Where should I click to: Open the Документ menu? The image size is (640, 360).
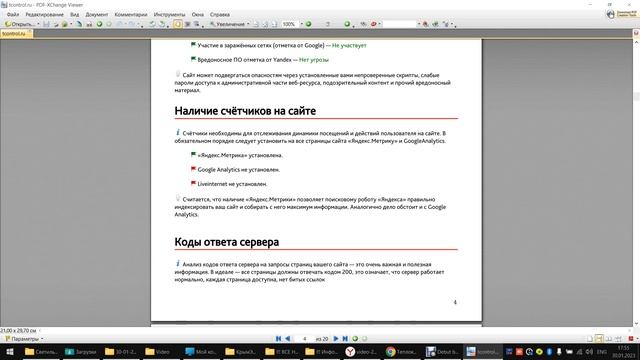click(x=97, y=14)
